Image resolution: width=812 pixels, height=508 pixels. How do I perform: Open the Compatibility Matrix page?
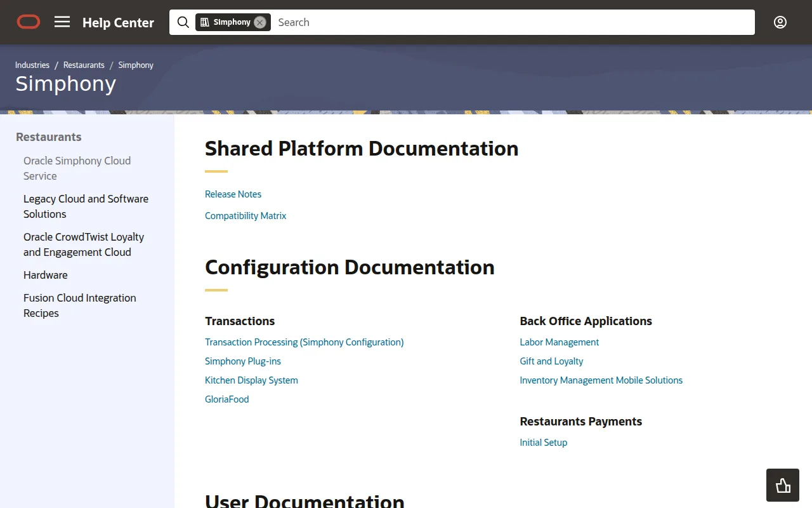click(246, 215)
